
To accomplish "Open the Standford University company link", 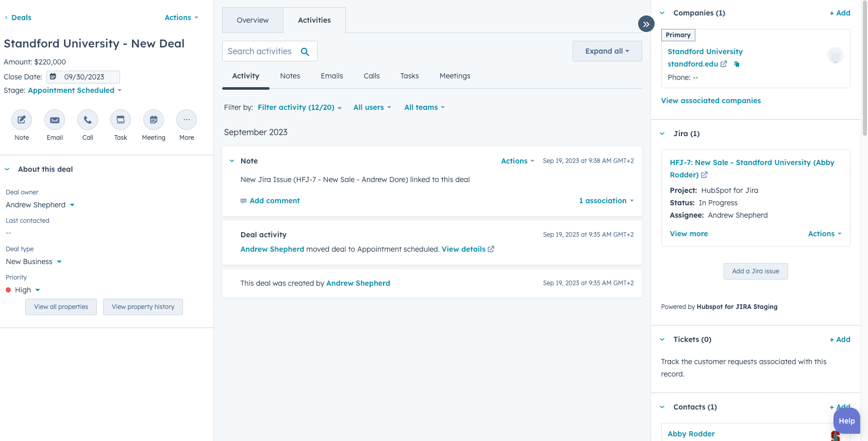I will pos(705,52).
